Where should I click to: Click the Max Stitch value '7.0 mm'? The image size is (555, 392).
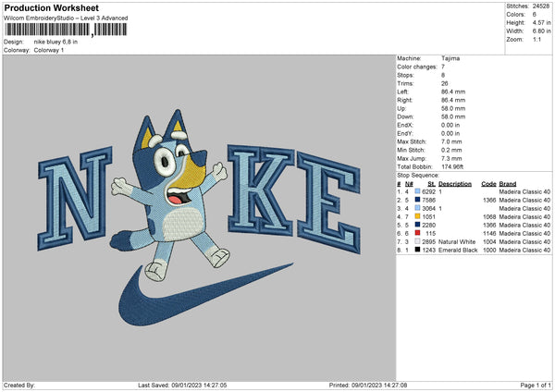coord(451,141)
